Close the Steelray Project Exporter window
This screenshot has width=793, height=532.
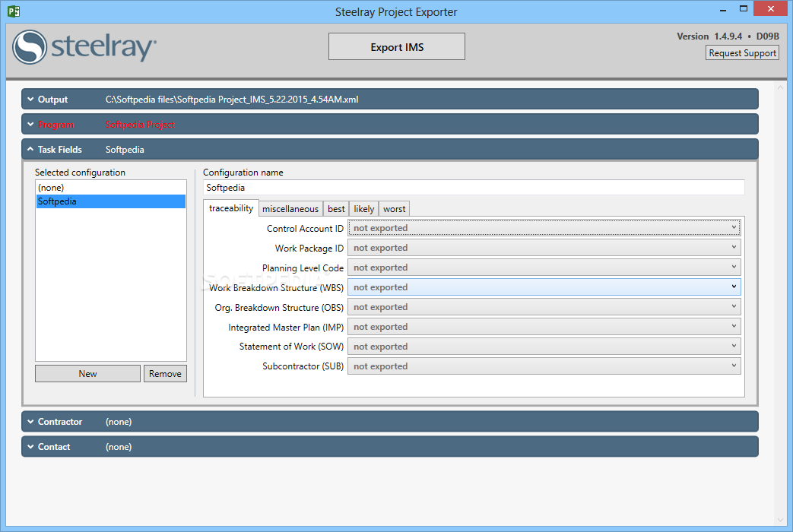click(770, 8)
